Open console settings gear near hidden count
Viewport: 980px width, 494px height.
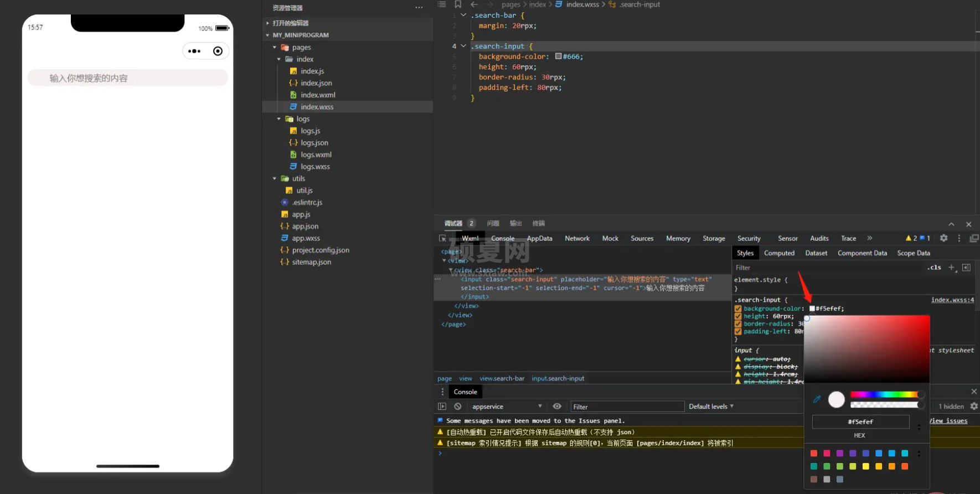[974, 406]
